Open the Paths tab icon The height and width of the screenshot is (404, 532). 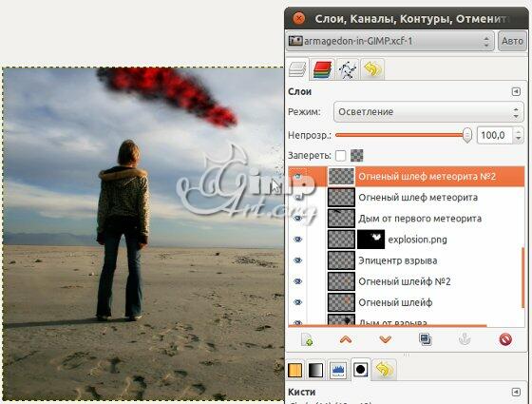click(x=348, y=69)
